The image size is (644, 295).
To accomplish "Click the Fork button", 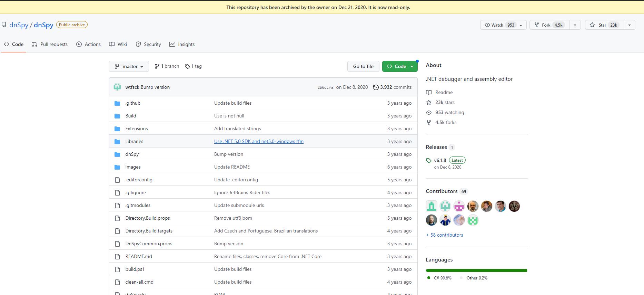I will pos(549,25).
